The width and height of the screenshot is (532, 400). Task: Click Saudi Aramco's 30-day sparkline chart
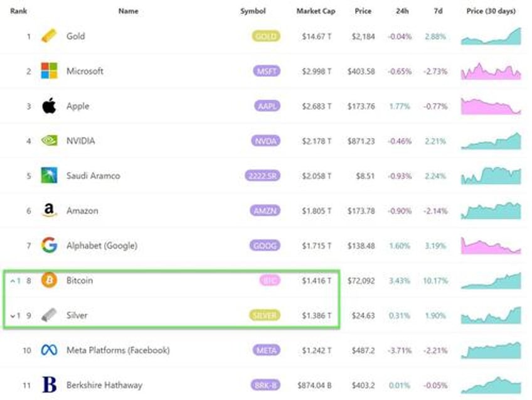tap(491, 176)
